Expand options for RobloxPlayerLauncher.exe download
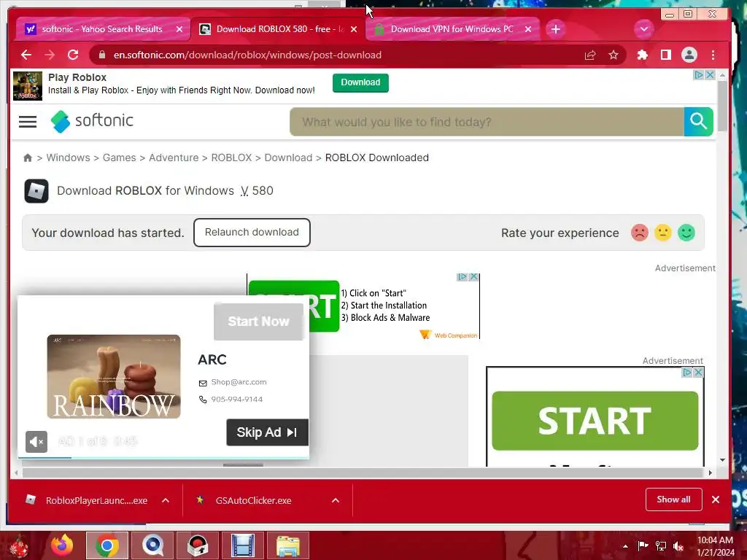 click(x=166, y=500)
